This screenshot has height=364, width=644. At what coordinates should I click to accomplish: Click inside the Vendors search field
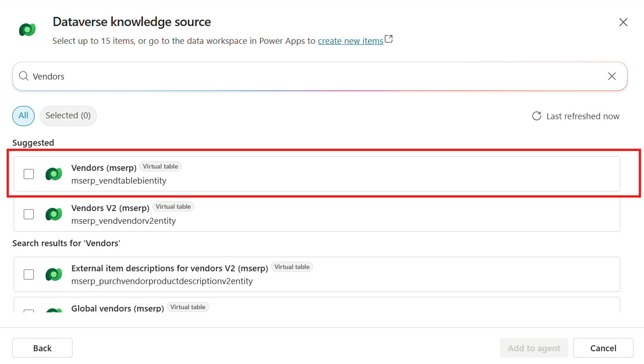coord(182,76)
